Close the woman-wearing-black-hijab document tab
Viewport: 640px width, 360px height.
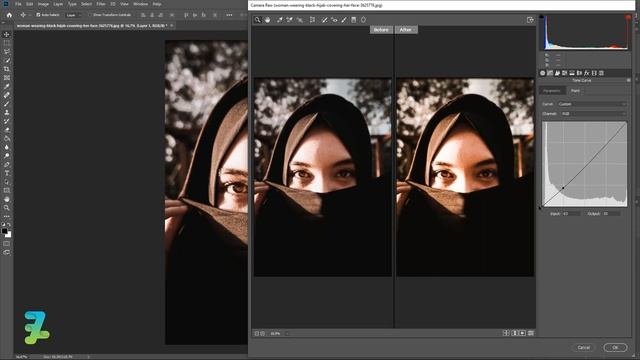pyautogui.click(x=172, y=25)
